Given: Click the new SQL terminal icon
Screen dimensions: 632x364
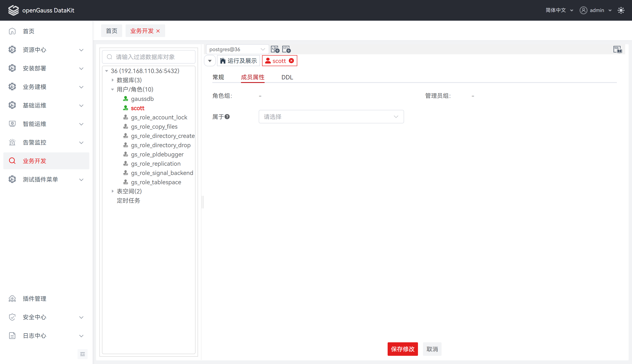Looking at the screenshot, I should (x=275, y=49).
